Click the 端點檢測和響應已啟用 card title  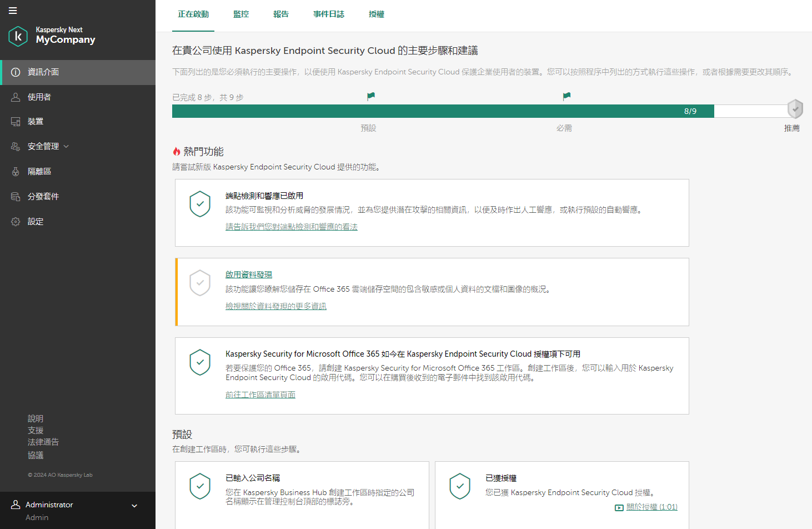click(264, 196)
